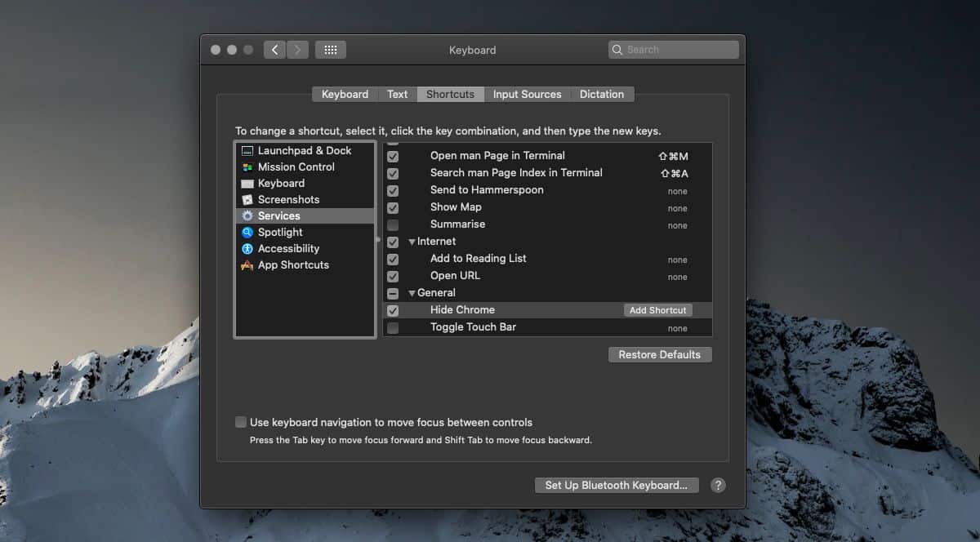Toggle the Show Map checkbox
The height and width of the screenshot is (542, 980).
(393, 207)
